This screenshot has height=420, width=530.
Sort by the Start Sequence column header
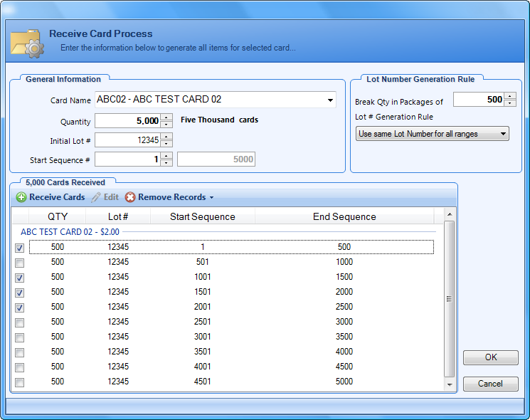[x=202, y=216]
